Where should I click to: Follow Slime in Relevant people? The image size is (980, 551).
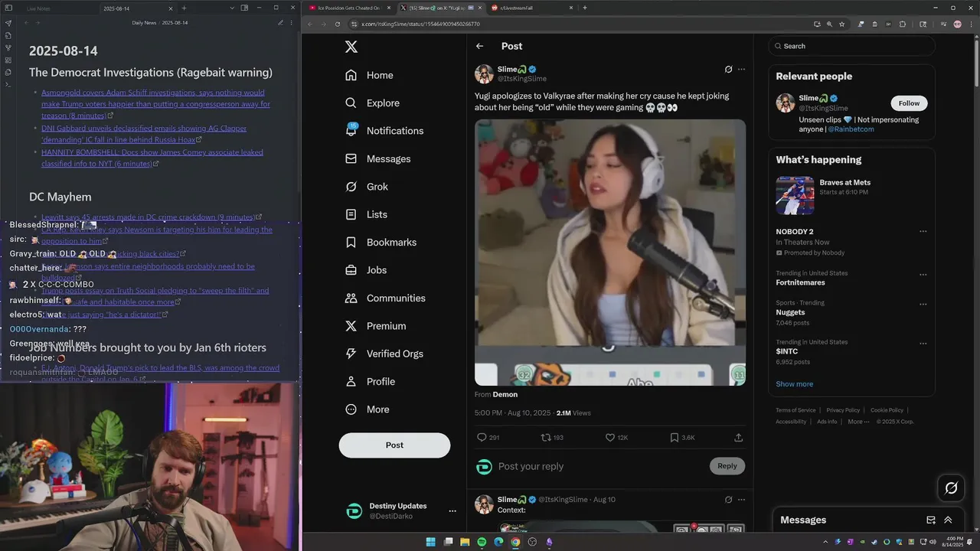(909, 103)
